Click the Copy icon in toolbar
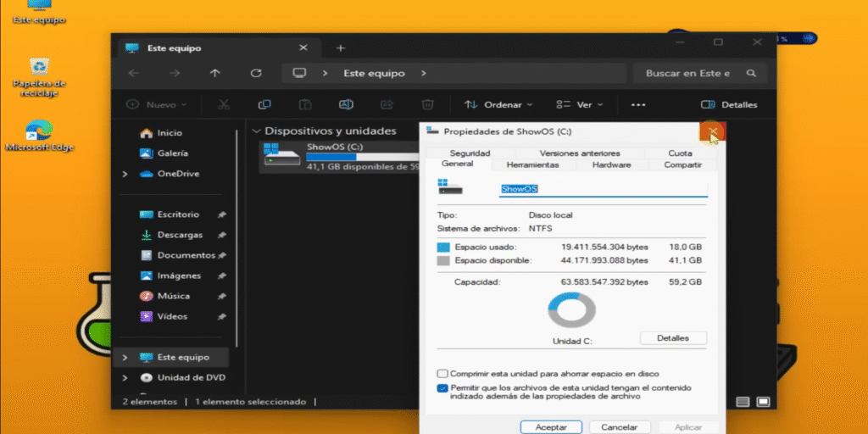This screenshot has height=434, width=868. [264, 105]
